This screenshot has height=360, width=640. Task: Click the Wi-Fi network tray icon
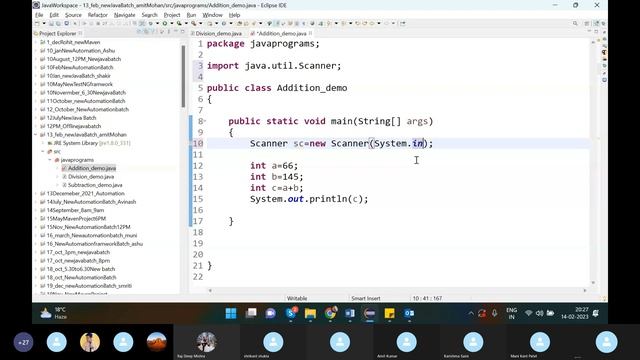pyautogui.click(x=529, y=313)
